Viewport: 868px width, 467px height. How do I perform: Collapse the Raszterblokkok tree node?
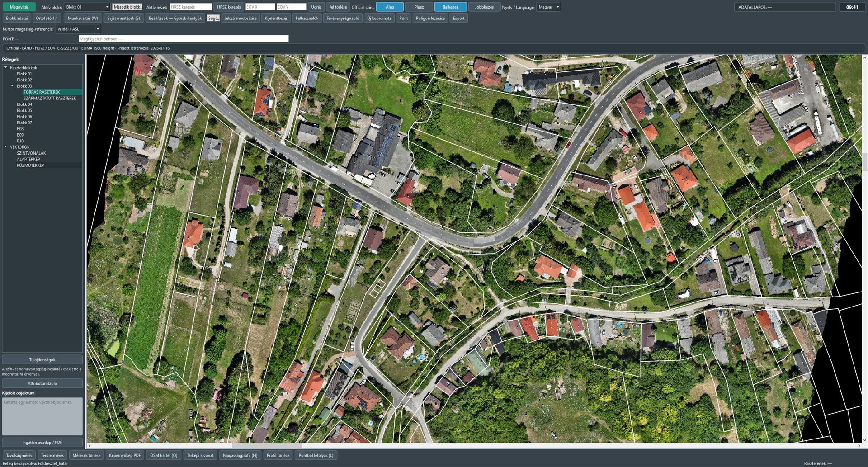(6, 68)
